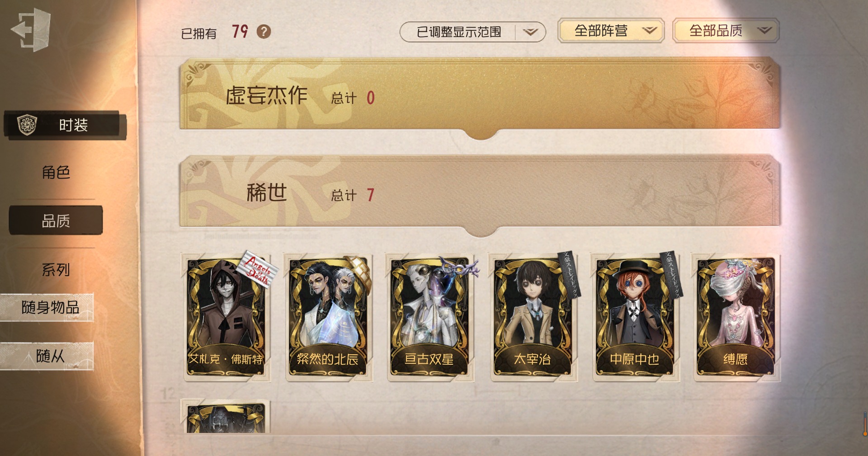868x456 pixels.
Task: Click the shield emblem beside 时装
Action: point(27,125)
